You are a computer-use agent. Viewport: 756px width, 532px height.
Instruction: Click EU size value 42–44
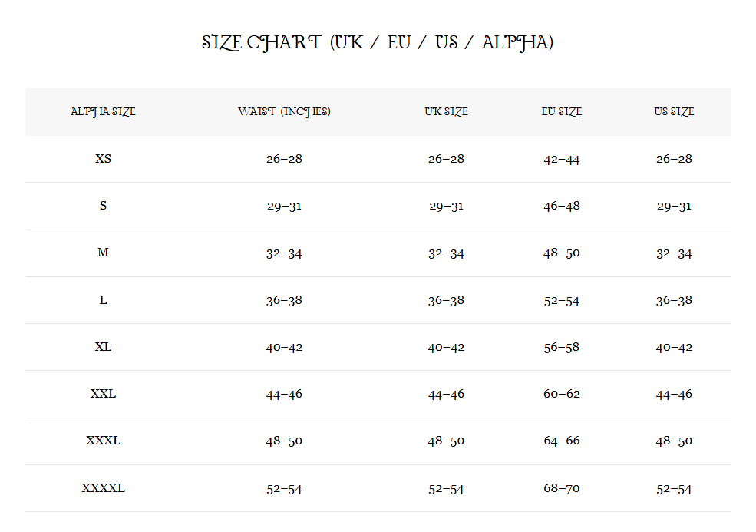point(561,159)
